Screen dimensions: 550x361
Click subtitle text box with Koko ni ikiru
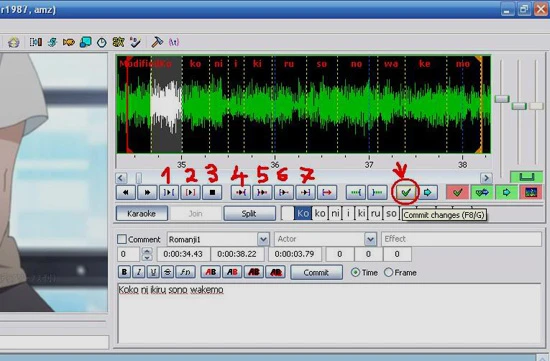click(330, 313)
